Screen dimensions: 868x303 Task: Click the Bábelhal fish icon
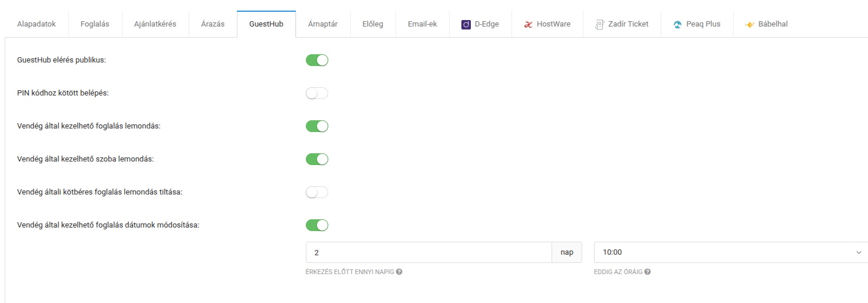point(750,25)
